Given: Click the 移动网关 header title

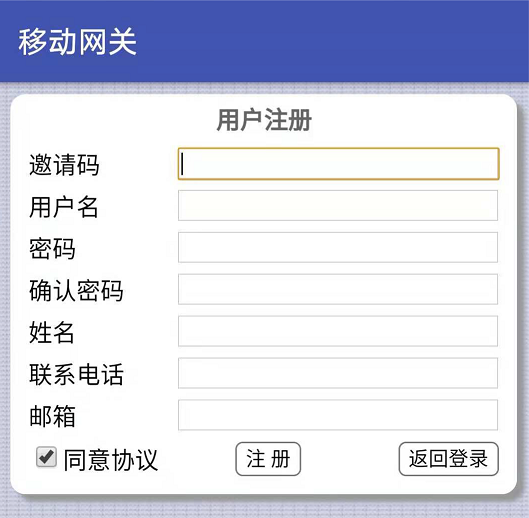Looking at the screenshot, I should click(78, 42).
